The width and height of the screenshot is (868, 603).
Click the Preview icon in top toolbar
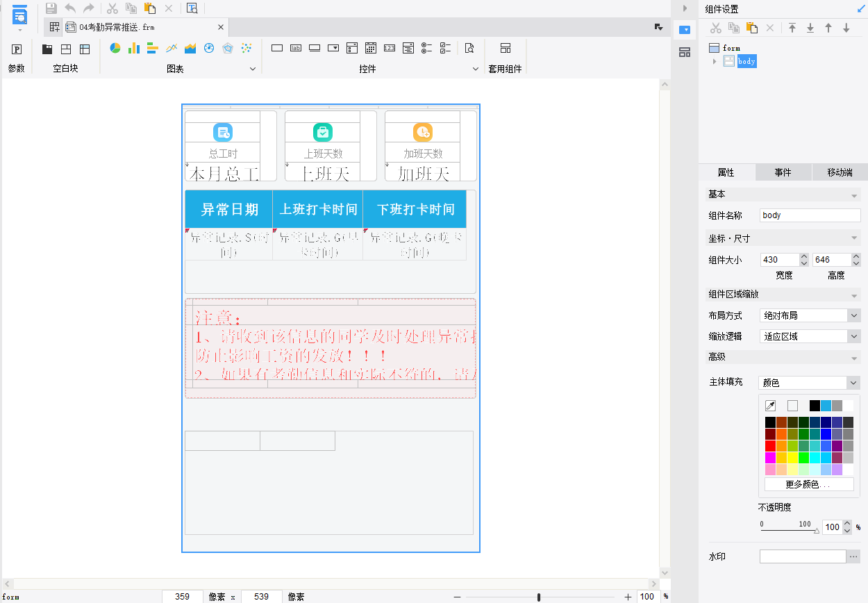[x=192, y=8]
